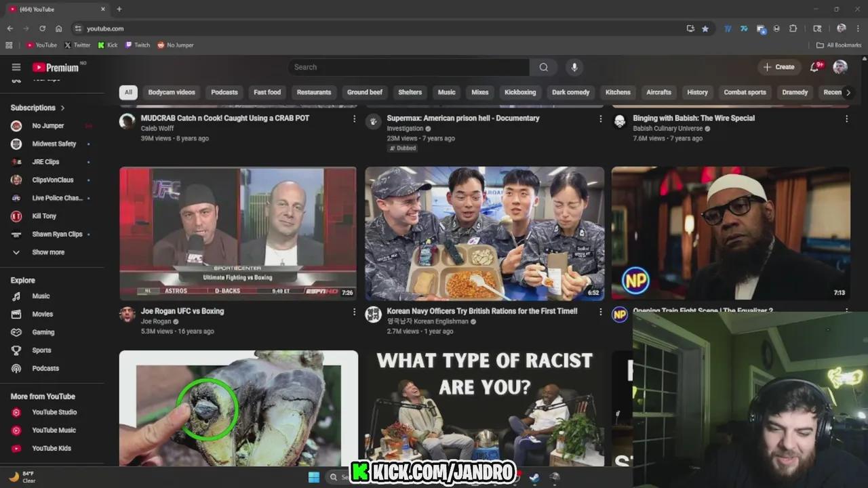Click the Create button
Screen dimensions: 868x488
pos(778,67)
